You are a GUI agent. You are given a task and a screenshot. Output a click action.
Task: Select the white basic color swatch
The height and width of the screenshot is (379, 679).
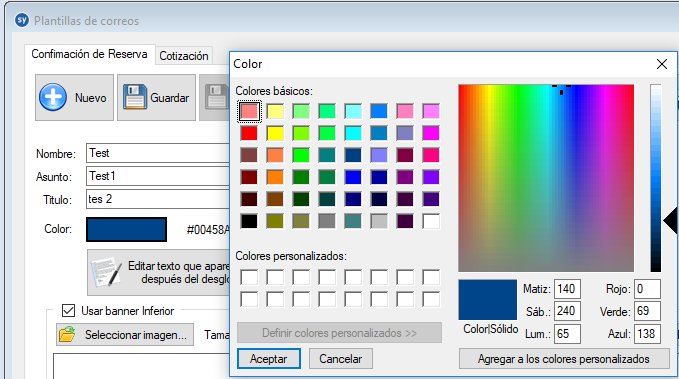point(431,221)
